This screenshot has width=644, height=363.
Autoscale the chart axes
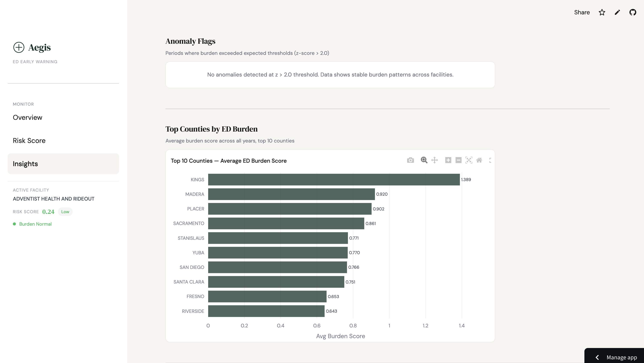click(469, 160)
